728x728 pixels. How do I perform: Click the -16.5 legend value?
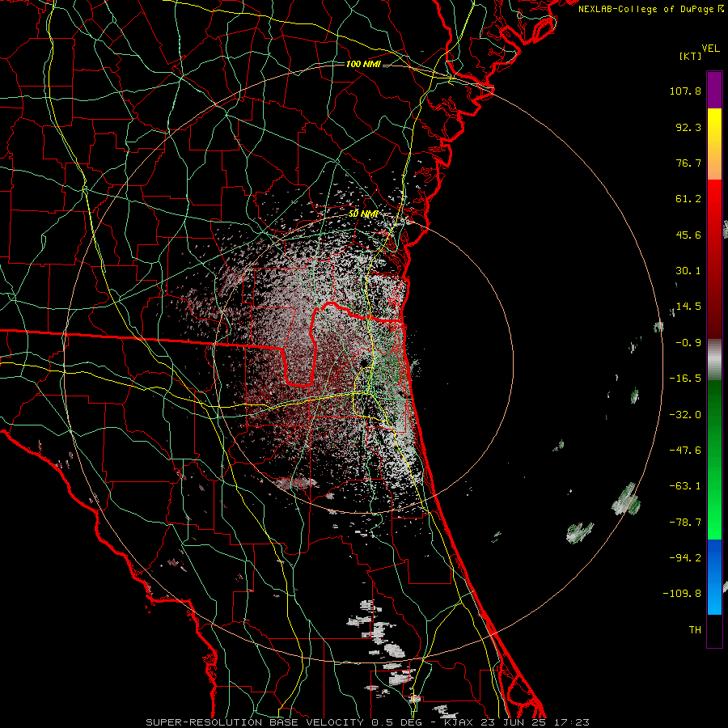(x=685, y=379)
